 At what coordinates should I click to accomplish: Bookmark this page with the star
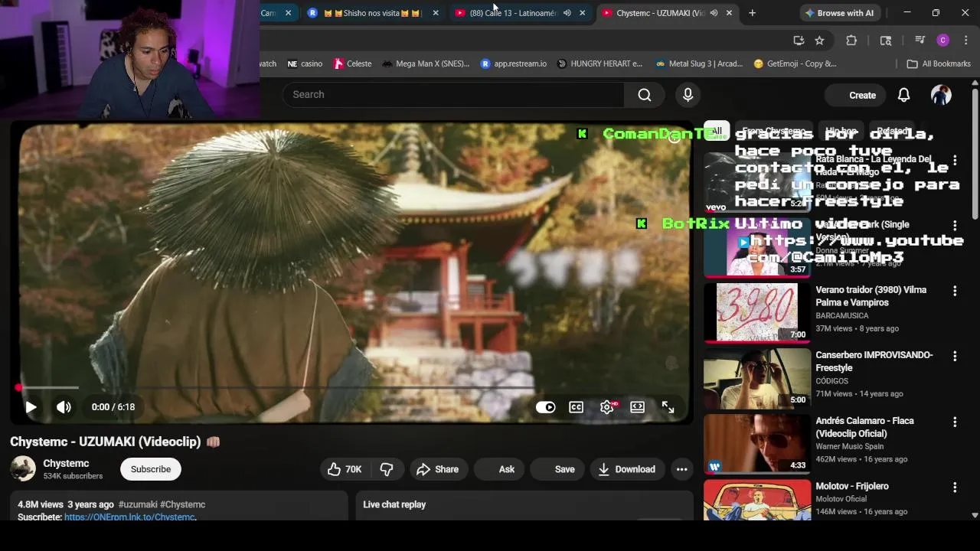819,40
